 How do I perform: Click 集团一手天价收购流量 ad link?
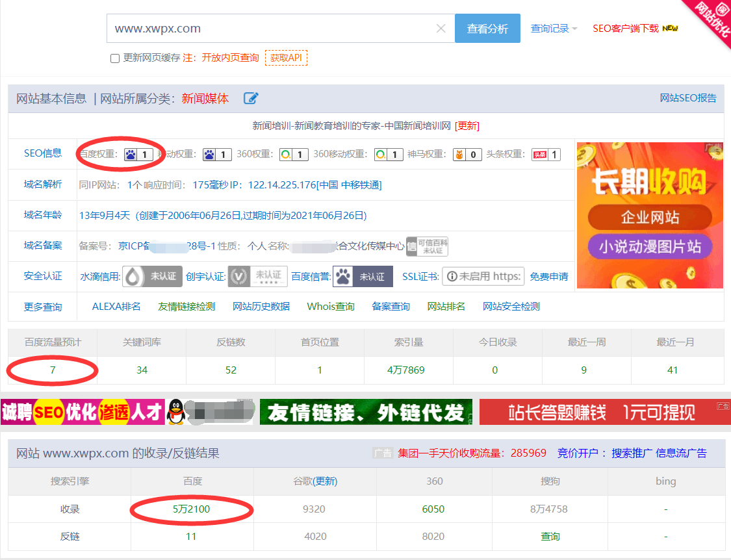coord(472,453)
